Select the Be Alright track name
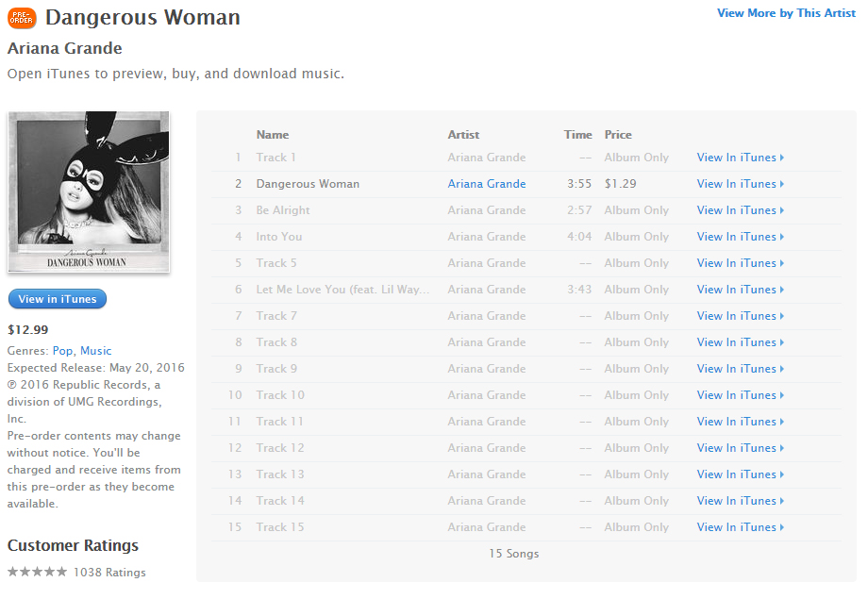 pyautogui.click(x=283, y=210)
